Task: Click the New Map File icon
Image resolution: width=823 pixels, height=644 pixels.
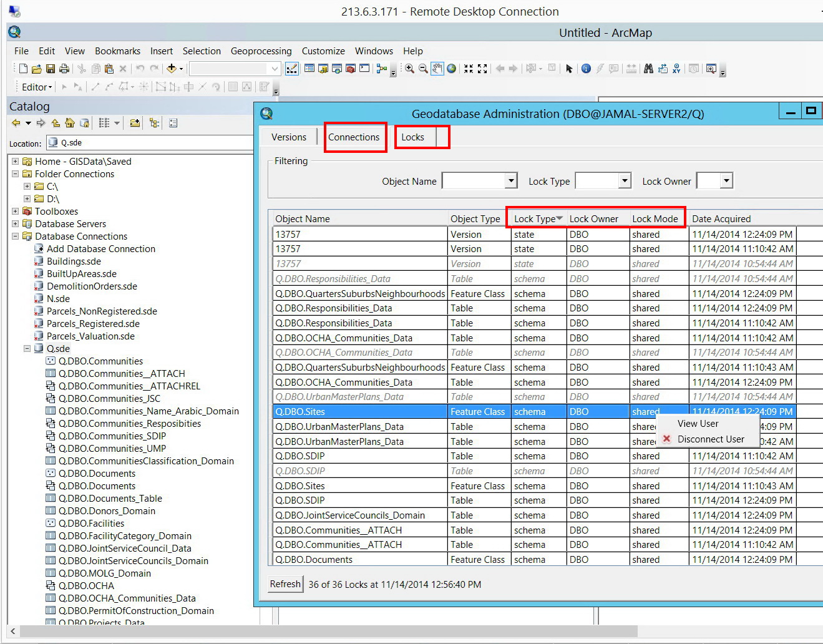Action: click(23, 69)
